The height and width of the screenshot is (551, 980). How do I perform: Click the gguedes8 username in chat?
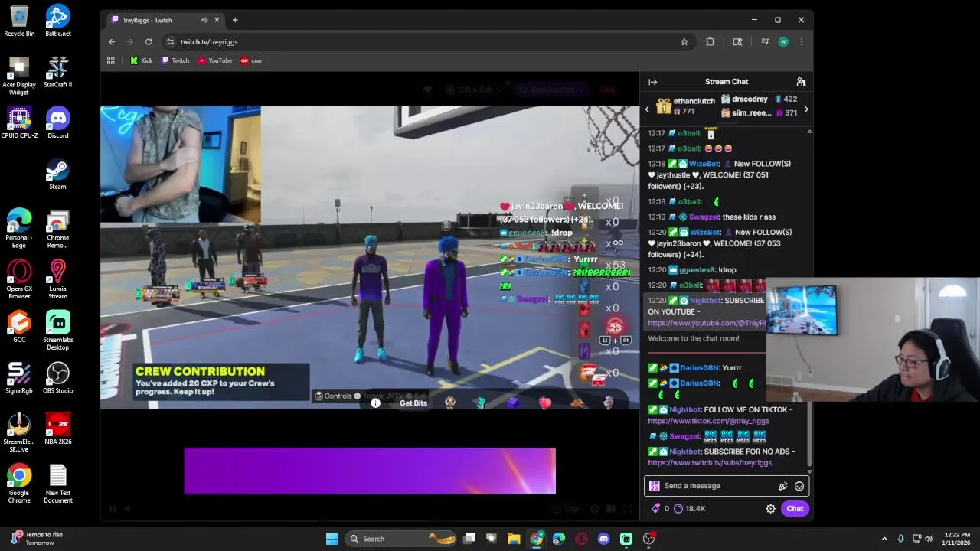click(697, 270)
